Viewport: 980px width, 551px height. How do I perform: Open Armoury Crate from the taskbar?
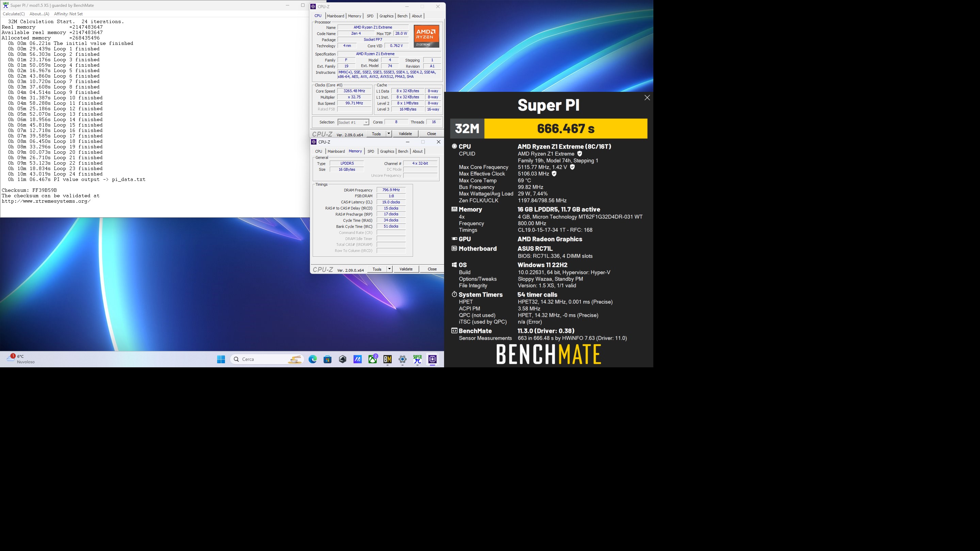tap(343, 360)
